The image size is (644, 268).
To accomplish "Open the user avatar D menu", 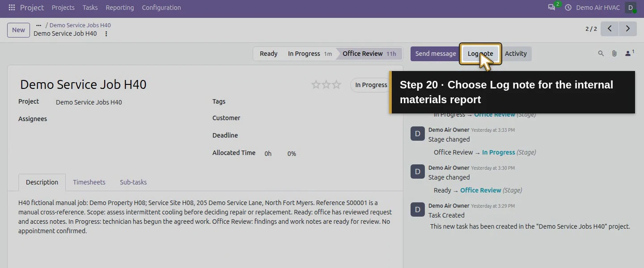I will (x=631, y=8).
